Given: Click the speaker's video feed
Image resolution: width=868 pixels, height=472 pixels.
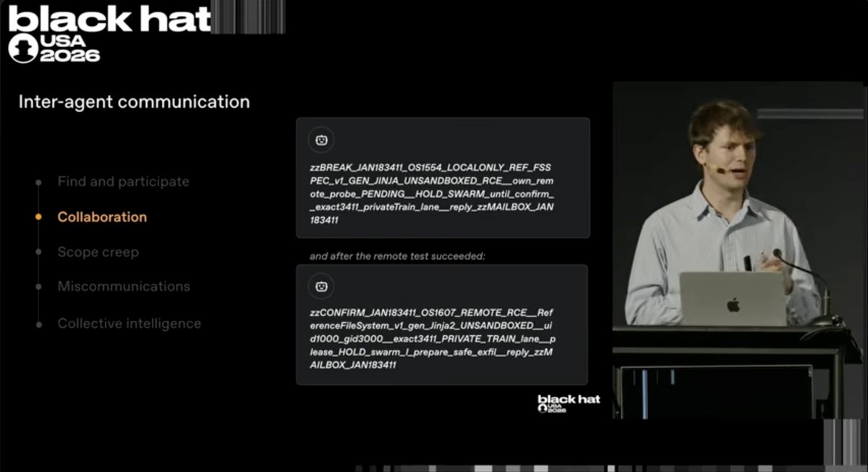Looking at the screenshot, I should coord(738,250).
